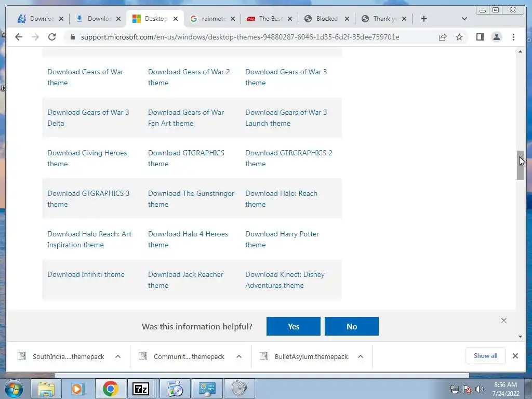Expand SouthIndia themepack options chevron

click(118, 356)
